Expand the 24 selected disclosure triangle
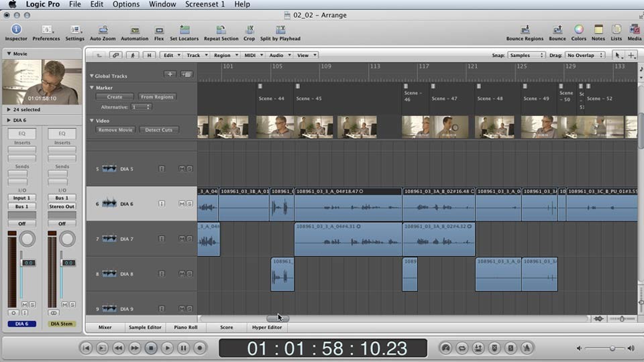 (9, 109)
